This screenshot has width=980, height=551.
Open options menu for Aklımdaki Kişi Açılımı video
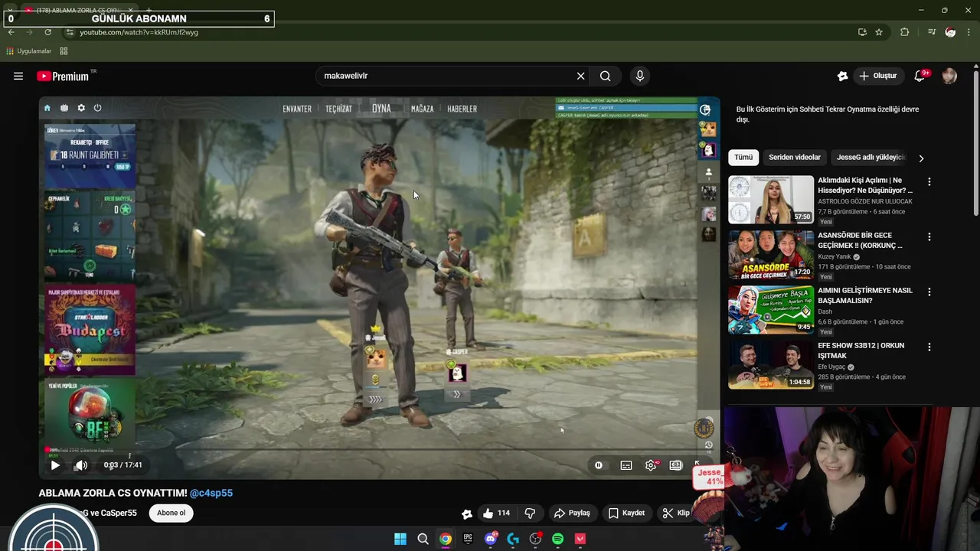click(x=929, y=182)
